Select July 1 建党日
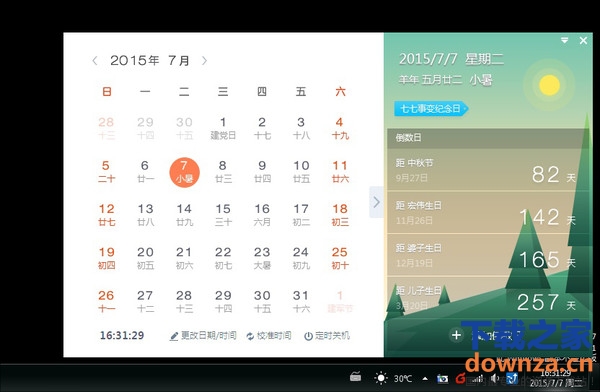The height and width of the screenshot is (392, 600). [x=223, y=128]
